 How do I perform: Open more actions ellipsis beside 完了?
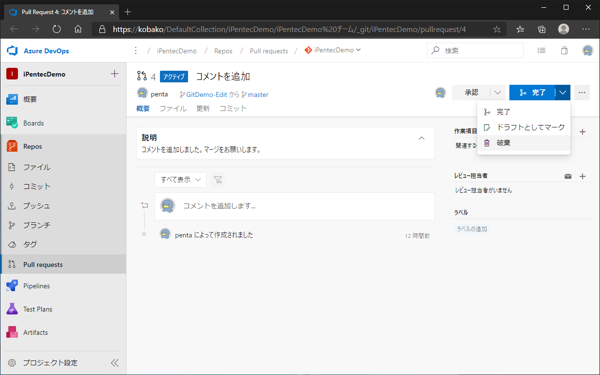click(582, 93)
